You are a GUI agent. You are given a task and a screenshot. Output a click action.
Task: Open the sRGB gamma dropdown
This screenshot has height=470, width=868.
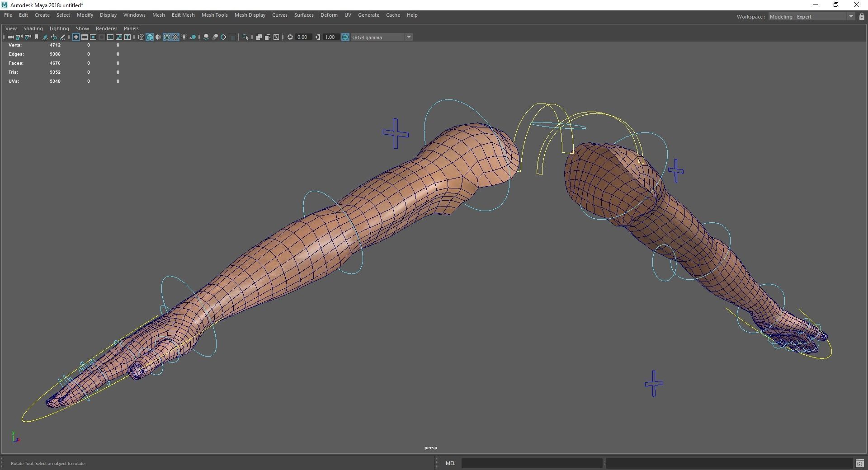(409, 37)
